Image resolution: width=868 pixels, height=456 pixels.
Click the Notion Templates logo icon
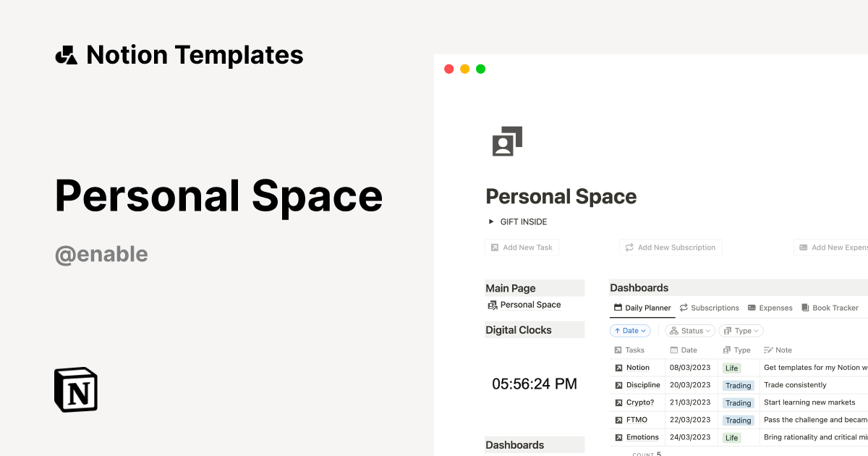[66, 54]
